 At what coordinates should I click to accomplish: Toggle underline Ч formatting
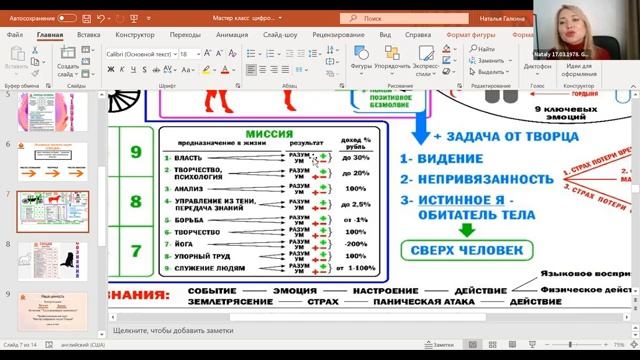pyautogui.click(x=133, y=70)
